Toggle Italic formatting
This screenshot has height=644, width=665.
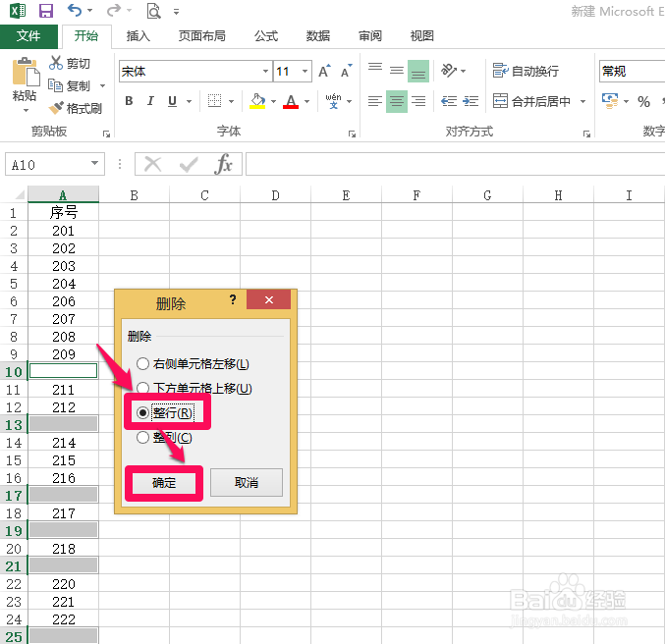pos(150,101)
